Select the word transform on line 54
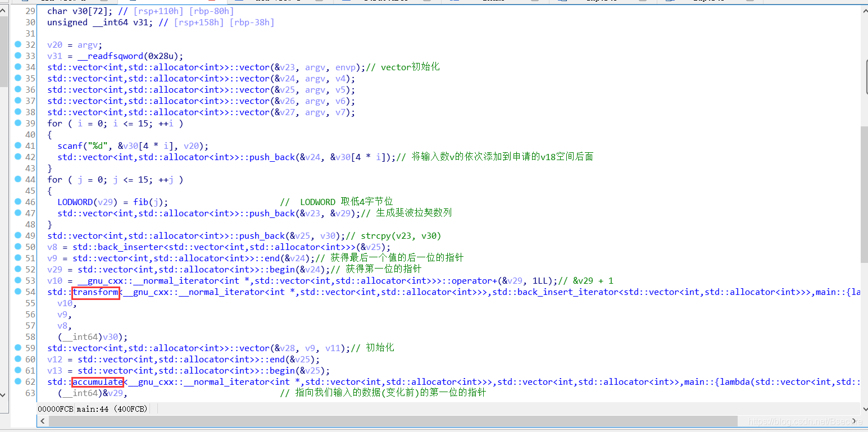Image resolution: width=868 pixels, height=432 pixels. click(96, 292)
